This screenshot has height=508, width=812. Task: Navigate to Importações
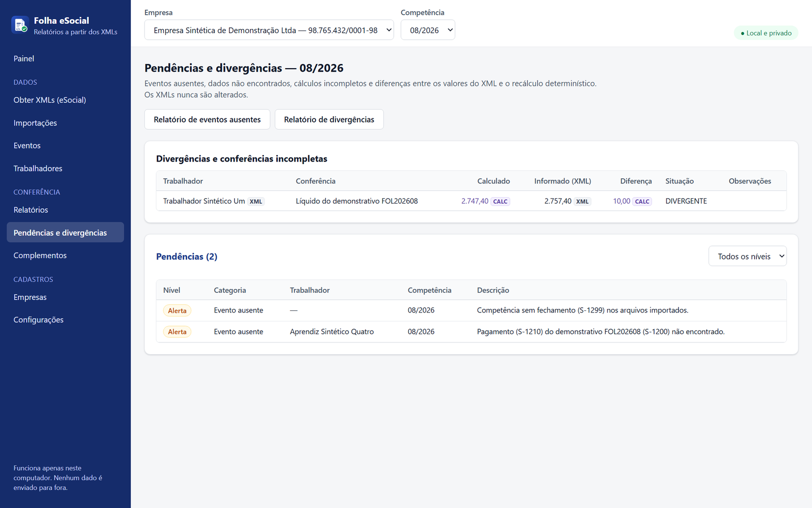[35, 123]
